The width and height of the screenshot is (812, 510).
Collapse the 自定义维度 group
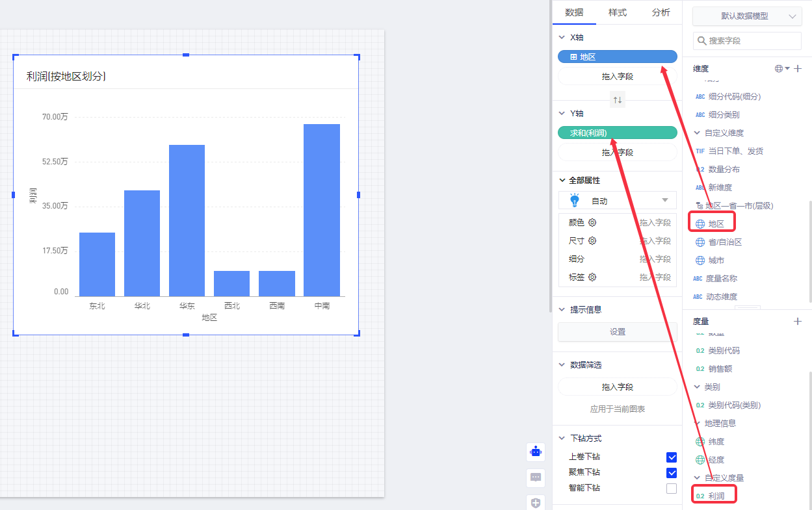[698, 133]
